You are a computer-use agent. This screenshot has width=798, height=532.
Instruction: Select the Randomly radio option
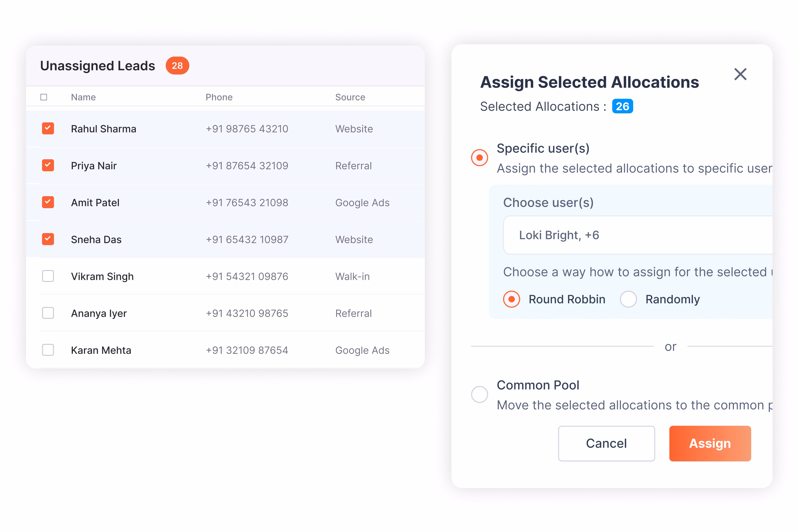point(628,299)
